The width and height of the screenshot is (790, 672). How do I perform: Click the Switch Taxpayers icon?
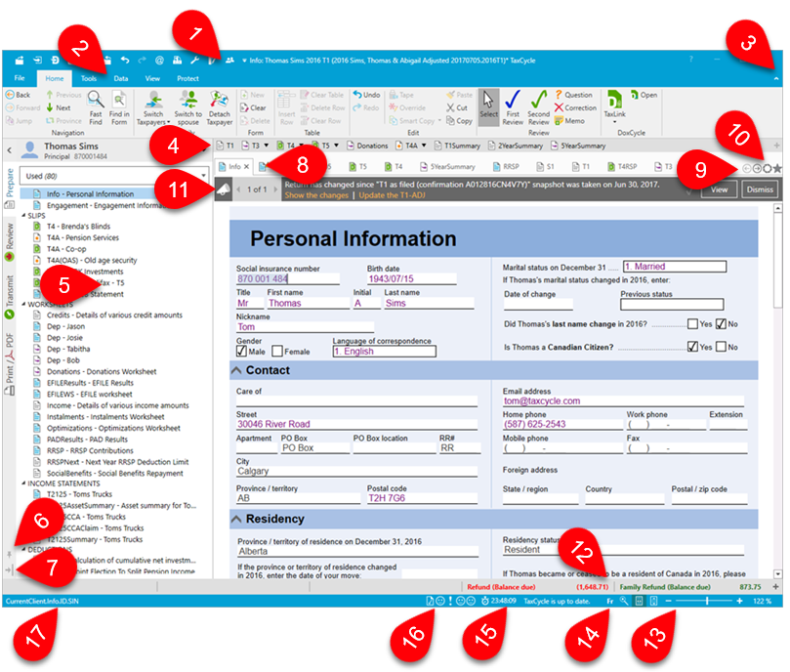tap(152, 99)
